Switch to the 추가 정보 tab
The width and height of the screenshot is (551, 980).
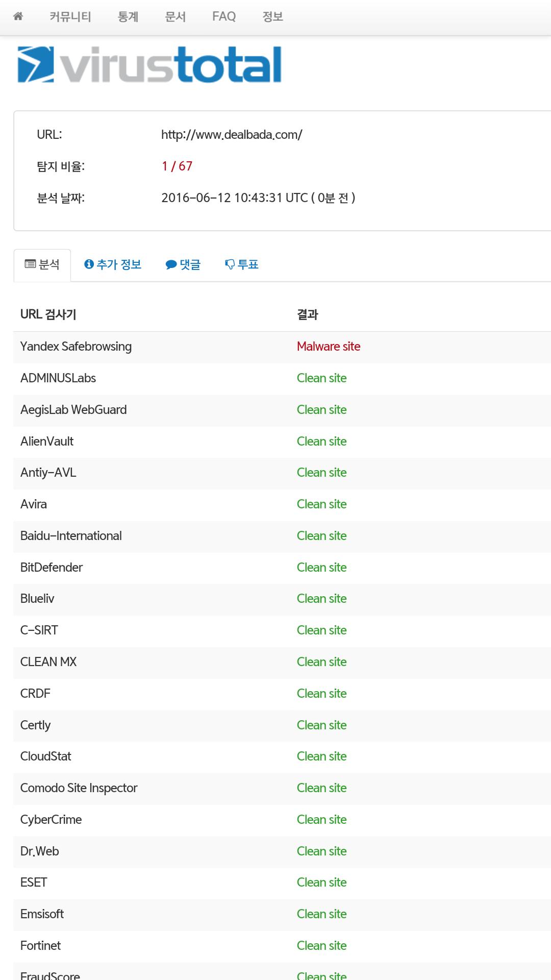click(x=113, y=264)
